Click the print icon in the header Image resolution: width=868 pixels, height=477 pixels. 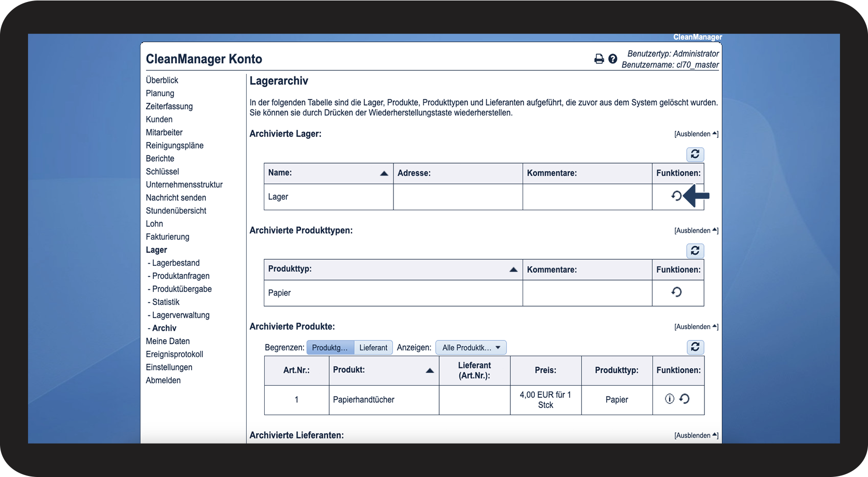click(x=599, y=59)
